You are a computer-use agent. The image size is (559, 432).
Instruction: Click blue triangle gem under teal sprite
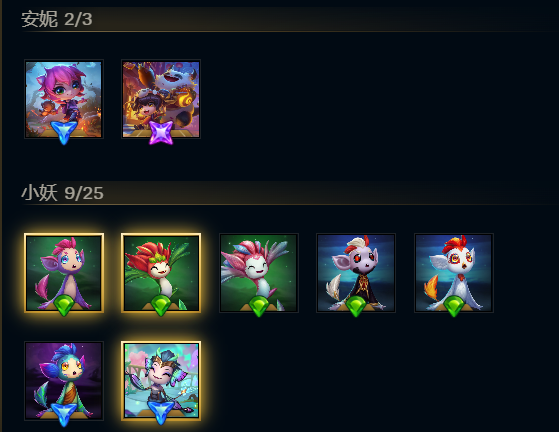pos(64,414)
